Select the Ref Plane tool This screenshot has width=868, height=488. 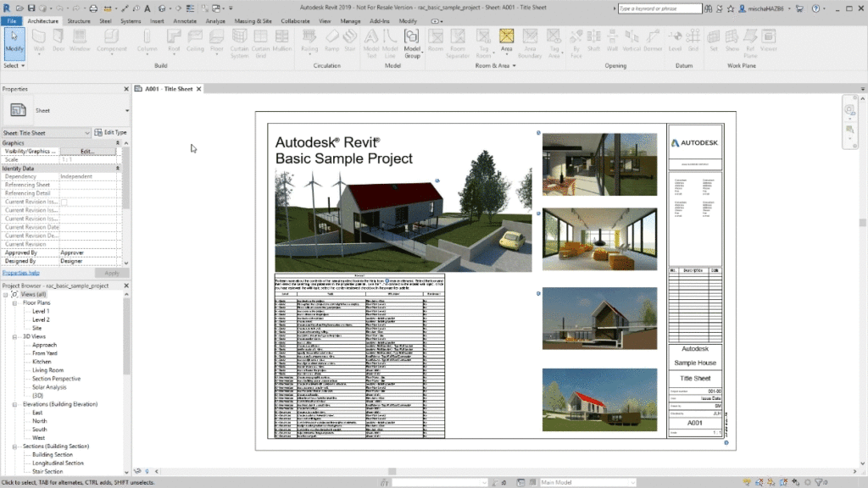pos(750,43)
